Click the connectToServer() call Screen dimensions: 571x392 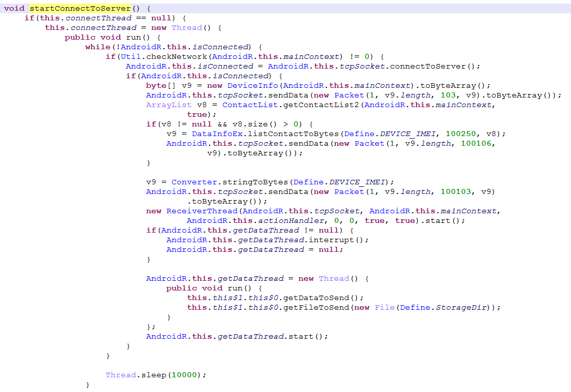[432, 67]
